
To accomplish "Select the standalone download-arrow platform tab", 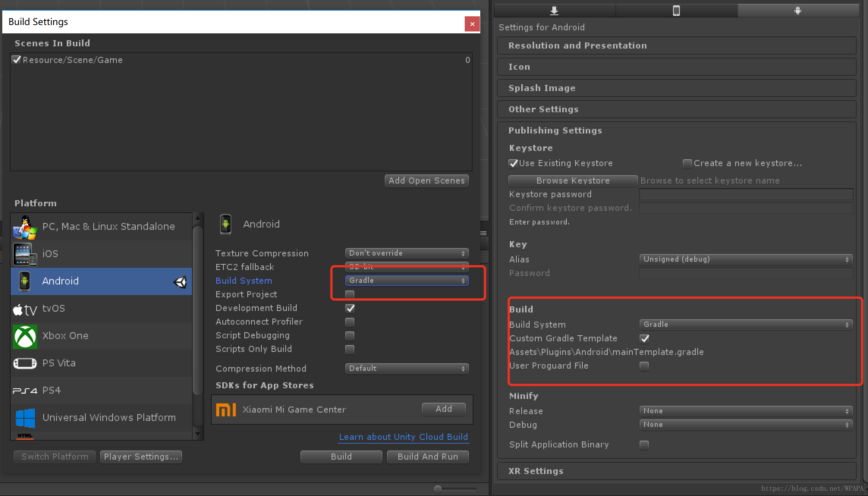I will [554, 11].
